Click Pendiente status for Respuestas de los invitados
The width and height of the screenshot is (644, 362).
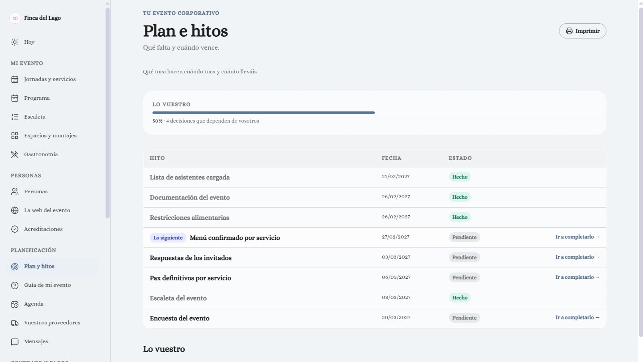[x=464, y=257]
